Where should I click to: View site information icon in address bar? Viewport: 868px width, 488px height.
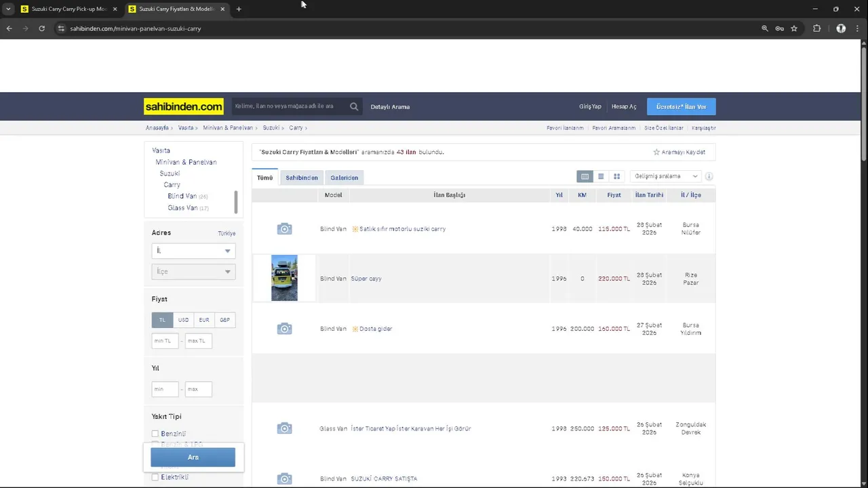[60, 28]
